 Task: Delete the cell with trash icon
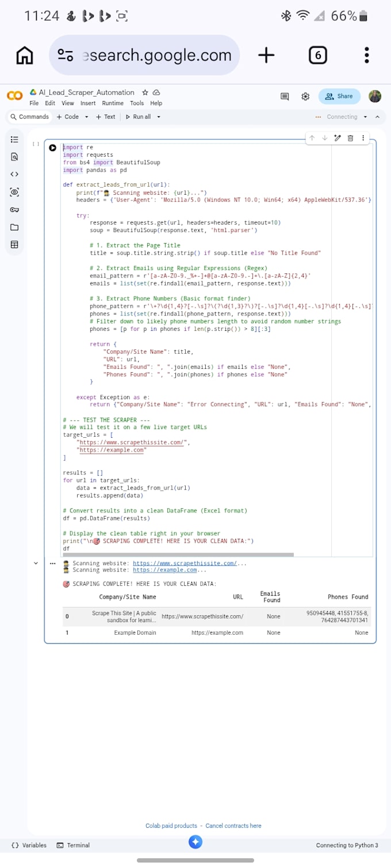click(x=350, y=138)
